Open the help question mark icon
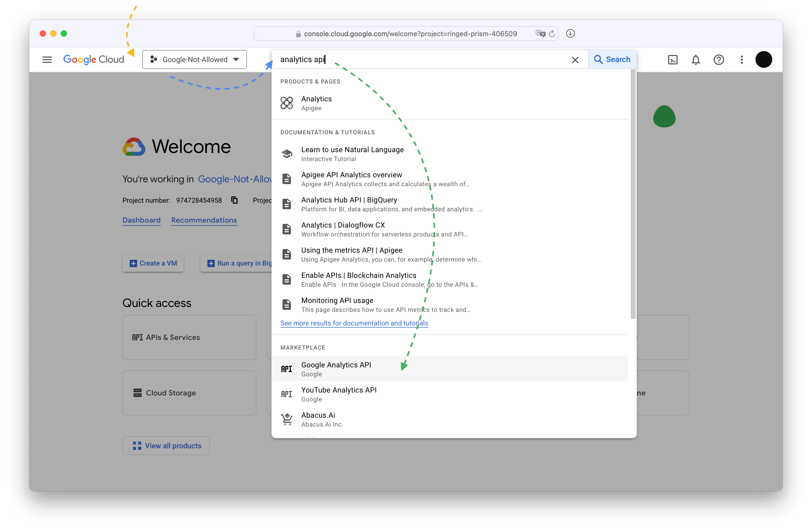 719,60
